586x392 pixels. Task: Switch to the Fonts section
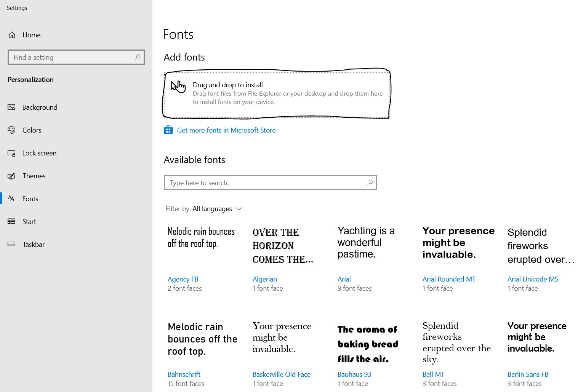(x=30, y=198)
